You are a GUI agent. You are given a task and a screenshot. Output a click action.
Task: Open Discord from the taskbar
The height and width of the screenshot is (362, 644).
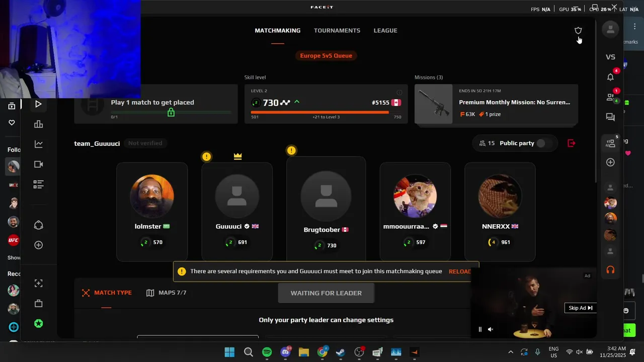(x=285, y=352)
